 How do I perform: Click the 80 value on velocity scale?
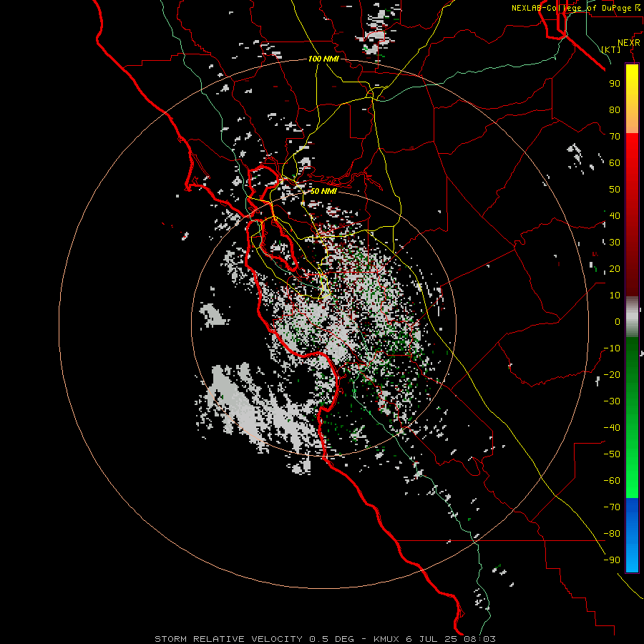click(615, 110)
